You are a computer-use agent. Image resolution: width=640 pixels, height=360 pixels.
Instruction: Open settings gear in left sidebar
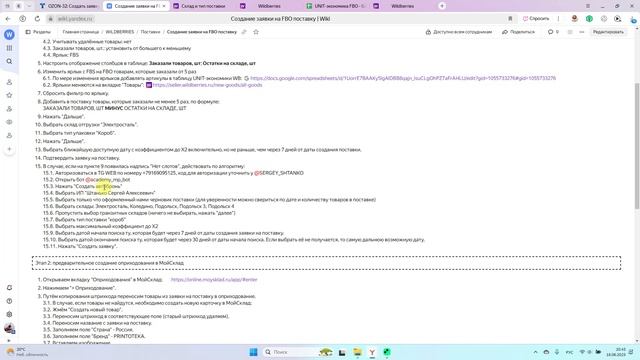tap(9, 314)
